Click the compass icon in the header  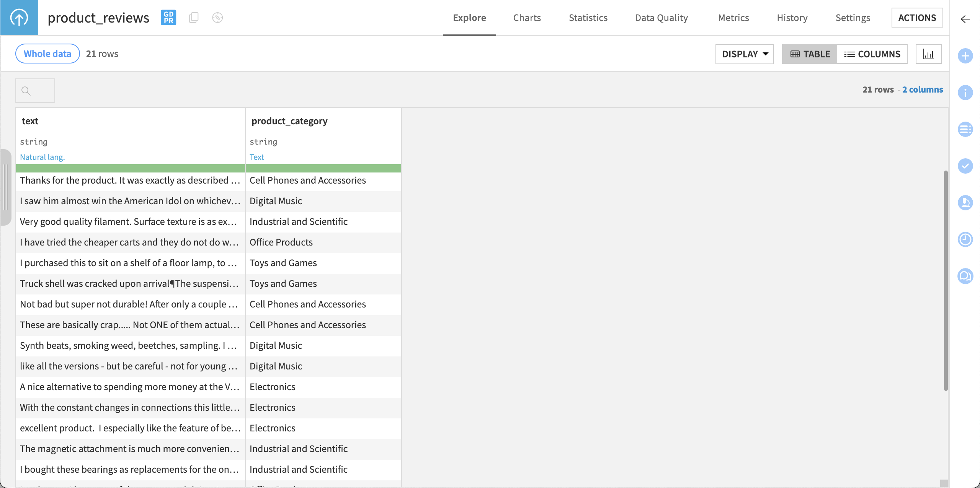point(217,18)
